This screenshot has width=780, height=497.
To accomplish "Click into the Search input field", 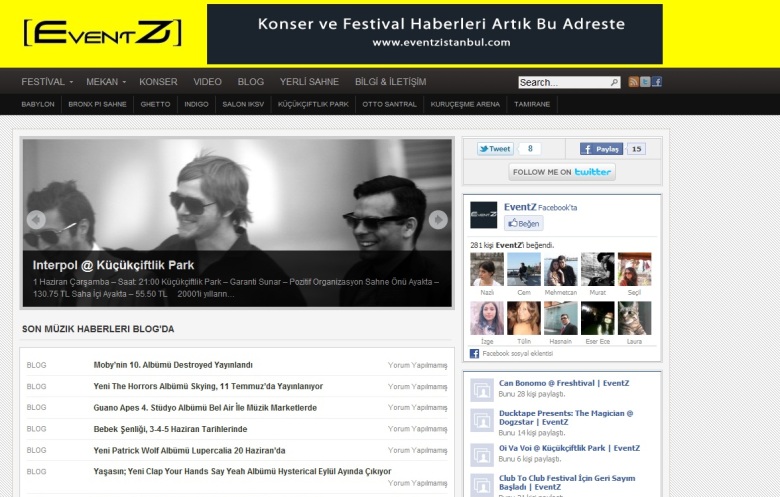I will pyautogui.click(x=564, y=82).
